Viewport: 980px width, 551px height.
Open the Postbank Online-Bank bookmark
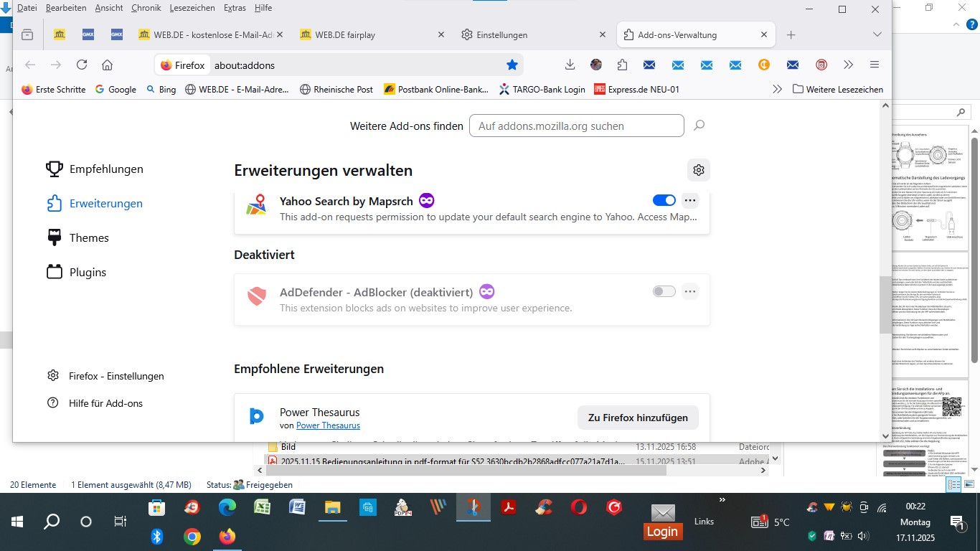[x=436, y=90]
